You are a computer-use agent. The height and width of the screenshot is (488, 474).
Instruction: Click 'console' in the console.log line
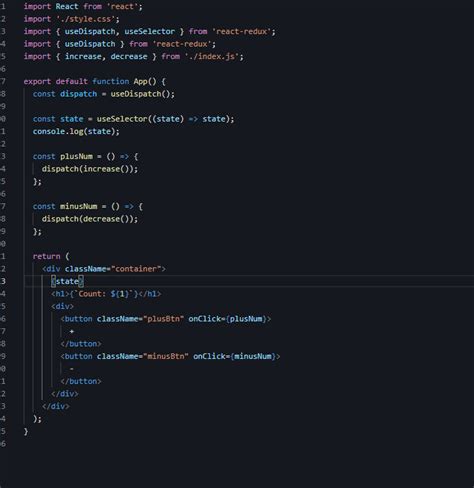tap(48, 131)
